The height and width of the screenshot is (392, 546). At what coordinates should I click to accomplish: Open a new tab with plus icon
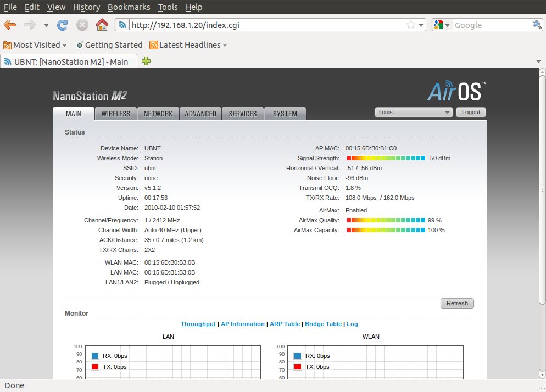(x=146, y=61)
